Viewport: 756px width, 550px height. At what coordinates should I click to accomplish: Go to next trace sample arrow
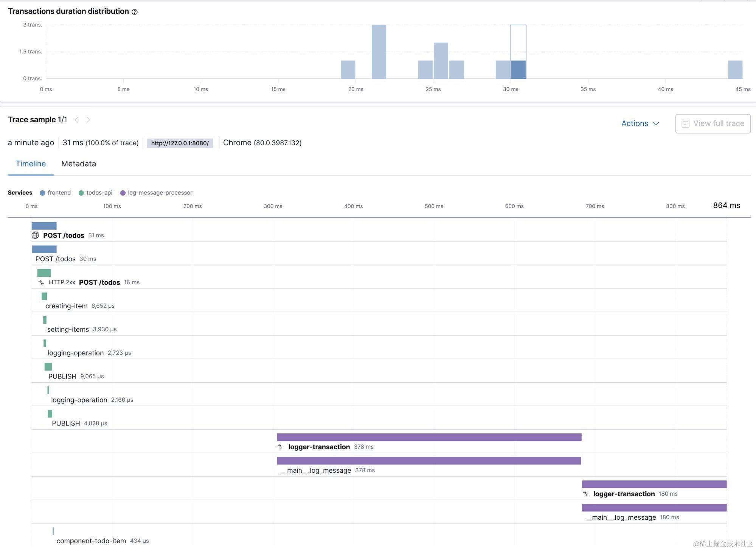(x=88, y=120)
